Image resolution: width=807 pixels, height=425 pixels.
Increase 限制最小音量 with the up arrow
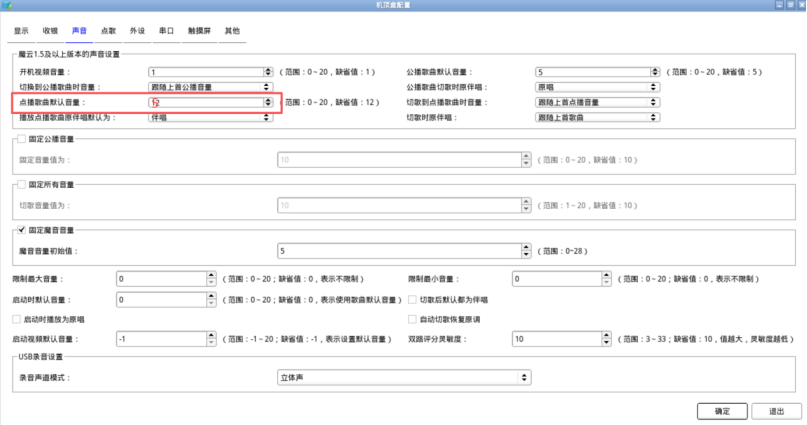[606, 275]
